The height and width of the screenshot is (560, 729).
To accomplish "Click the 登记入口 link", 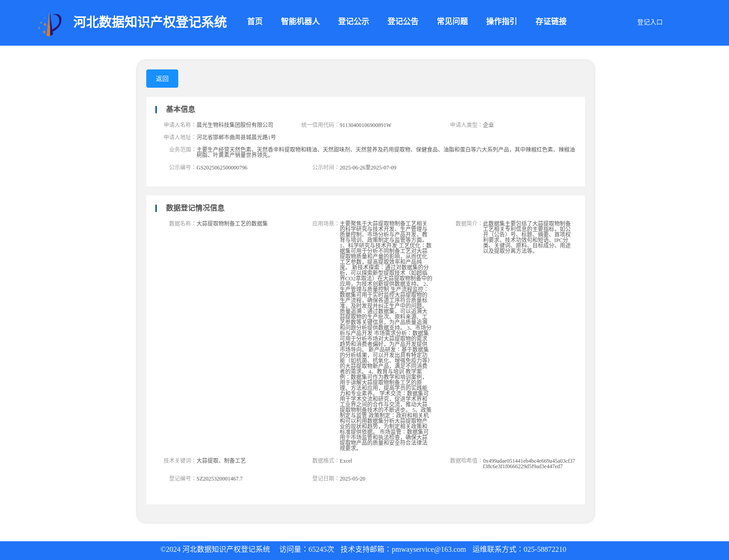I will (650, 22).
